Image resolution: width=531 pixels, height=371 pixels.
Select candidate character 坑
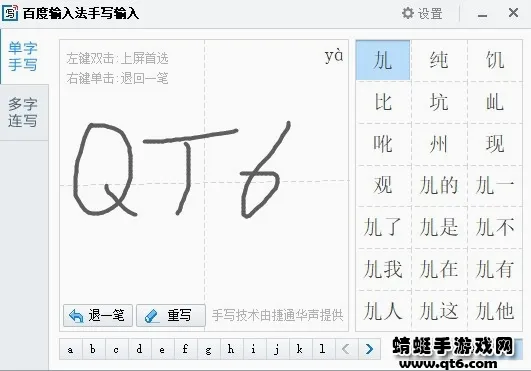point(439,102)
